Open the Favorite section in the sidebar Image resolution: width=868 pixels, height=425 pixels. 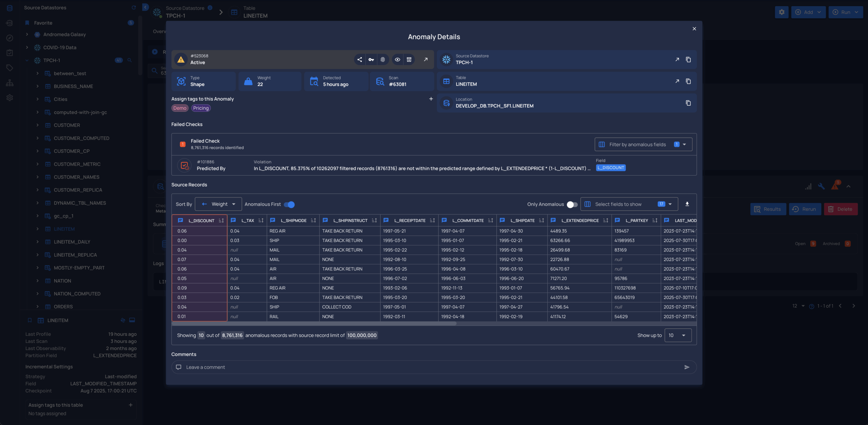click(x=43, y=23)
